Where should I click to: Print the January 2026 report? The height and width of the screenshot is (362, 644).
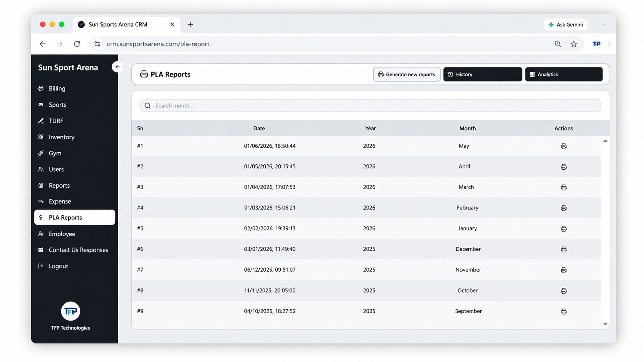pyautogui.click(x=563, y=229)
